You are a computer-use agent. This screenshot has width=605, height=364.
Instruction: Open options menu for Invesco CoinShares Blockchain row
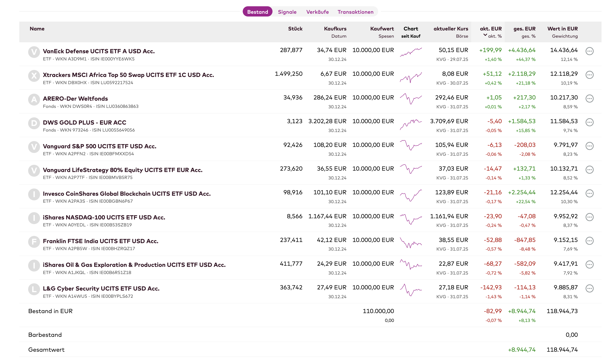point(589,193)
